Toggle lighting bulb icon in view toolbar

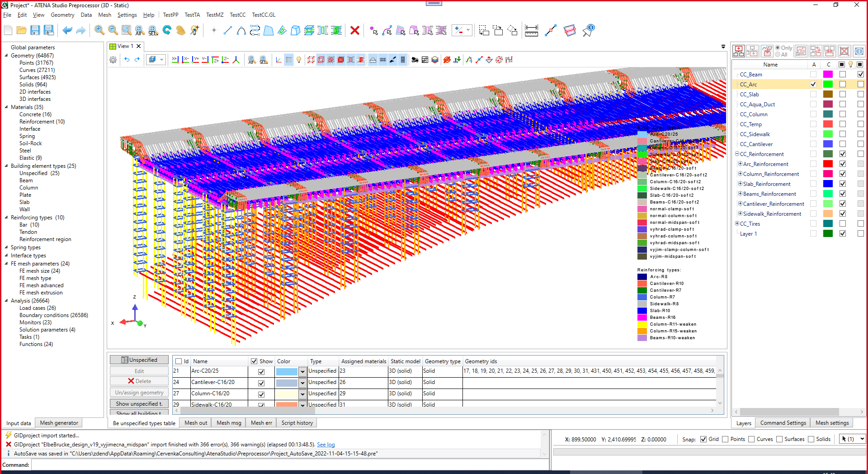pos(299,60)
